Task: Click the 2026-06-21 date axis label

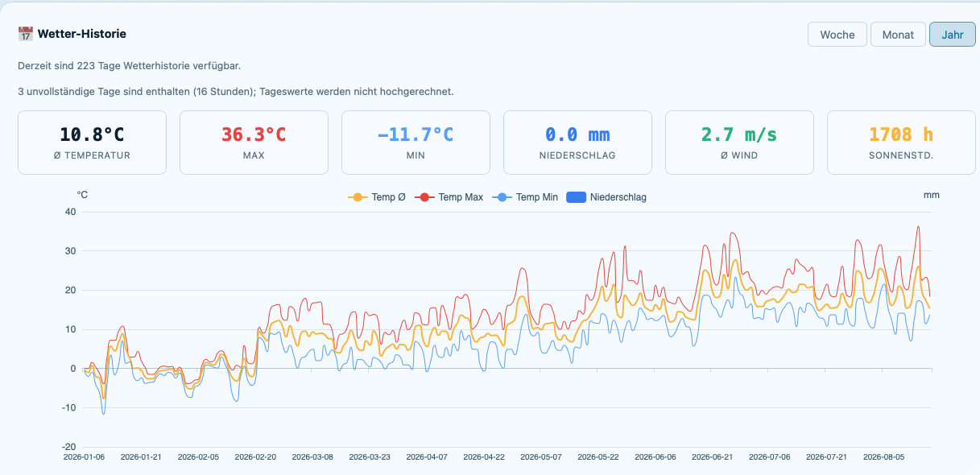Action: (712, 456)
